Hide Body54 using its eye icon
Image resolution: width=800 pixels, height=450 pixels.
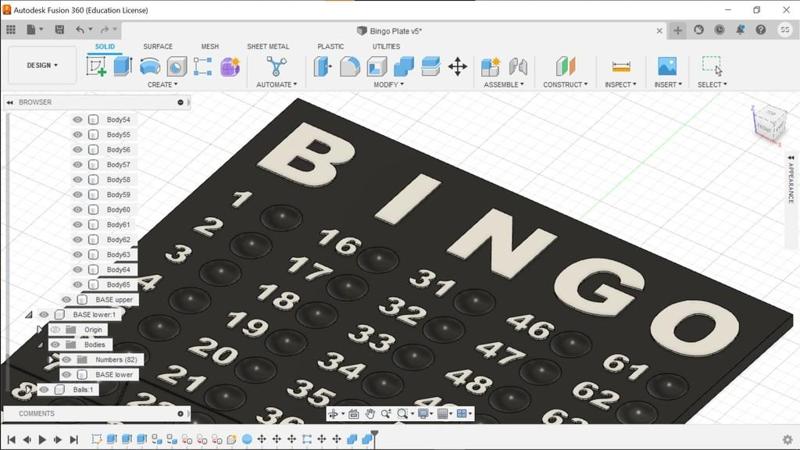(x=78, y=120)
